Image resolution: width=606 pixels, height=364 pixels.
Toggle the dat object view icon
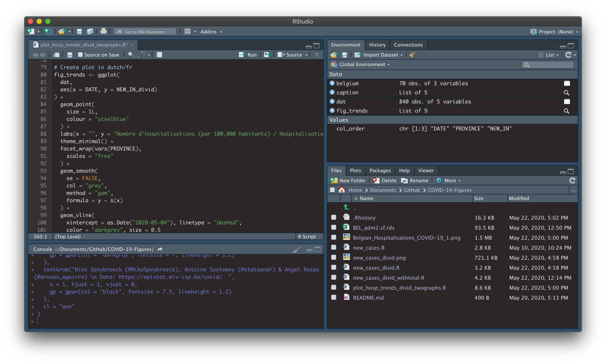click(x=567, y=101)
